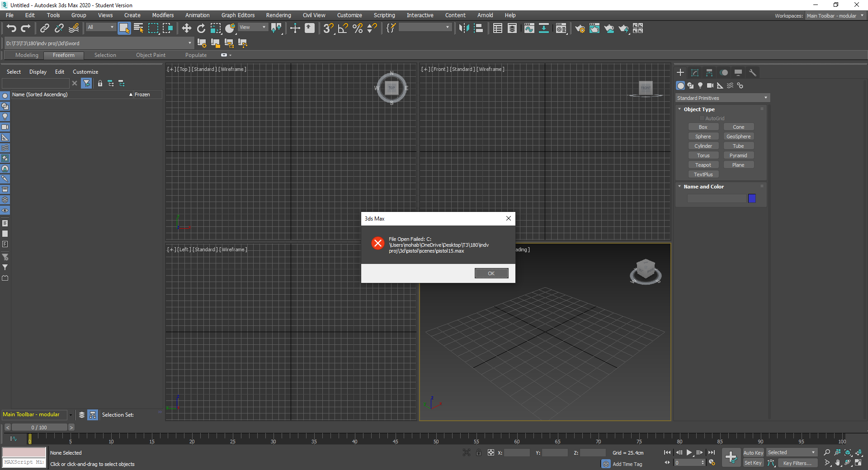
Task: Open the Scripting menu
Action: (x=384, y=15)
